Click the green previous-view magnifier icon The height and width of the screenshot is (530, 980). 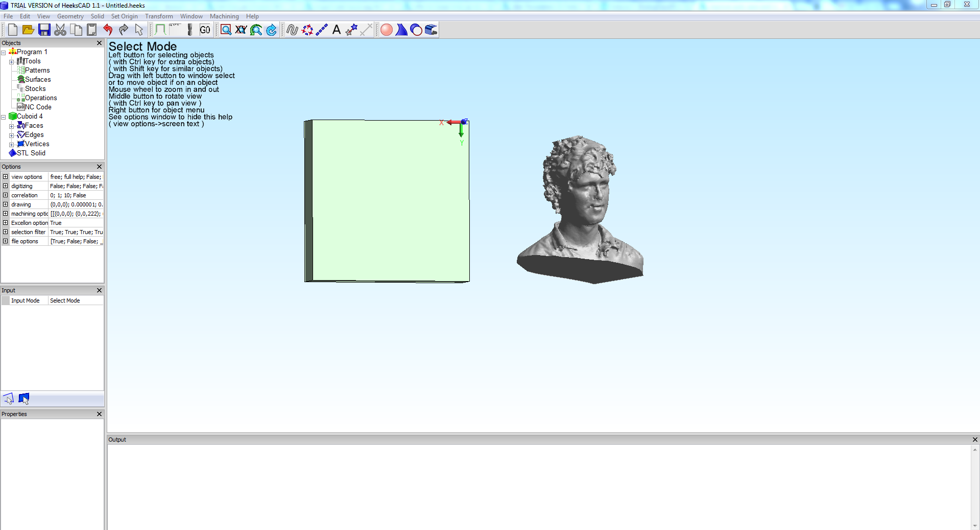click(x=256, y=30)
